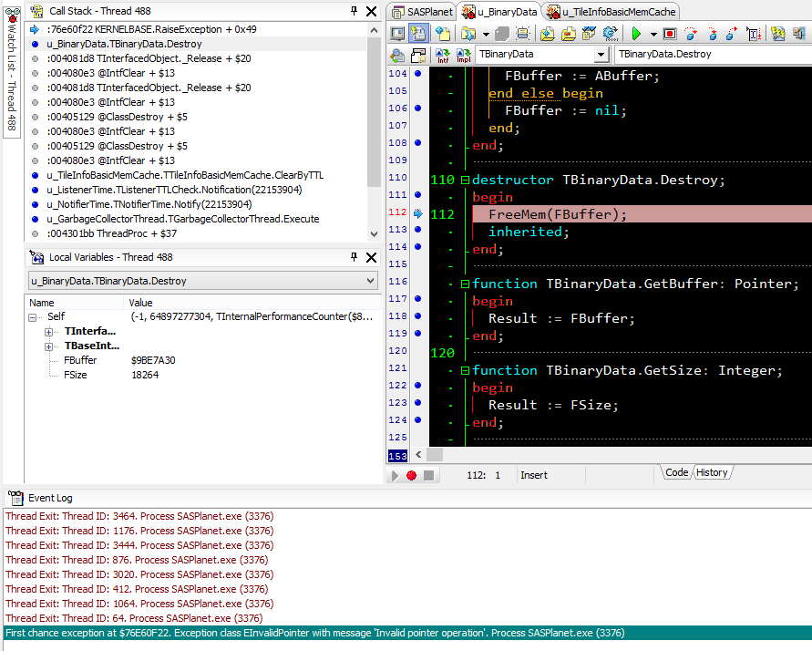Collapse the TBinaryData.GetBuffer function fold
The width and height of the screenshot is (812, 651).
coord(465,284)
